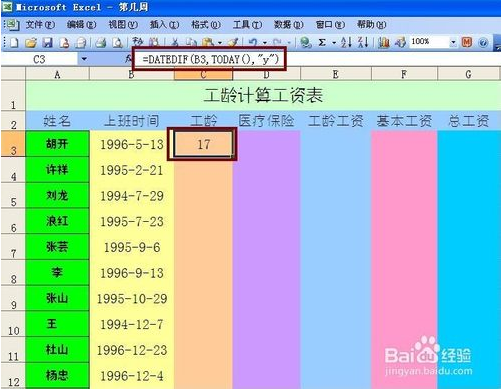The width and height of the screenshot is (501, 389).
Task: Select the date cell 1996-12-23
Action: [132, 350]
